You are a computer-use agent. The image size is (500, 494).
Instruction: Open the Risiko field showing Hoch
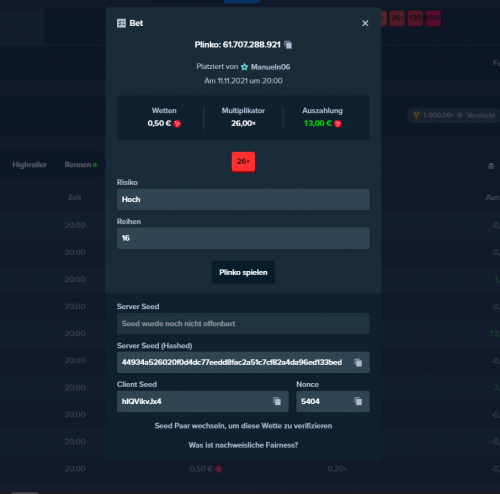(243, 199)
